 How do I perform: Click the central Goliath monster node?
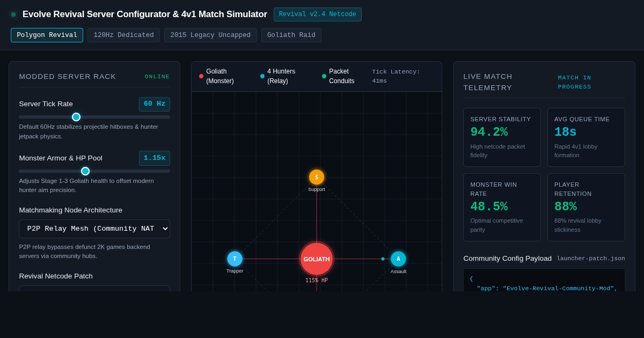(x=317, y=259)
